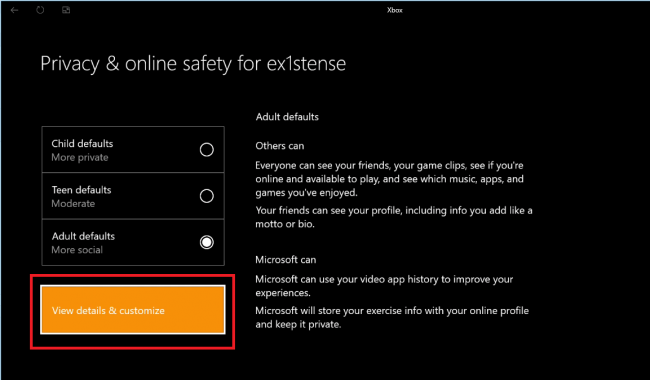Click the Microsoft can section heading
650x380 pixels.
[x=286, y=260]
